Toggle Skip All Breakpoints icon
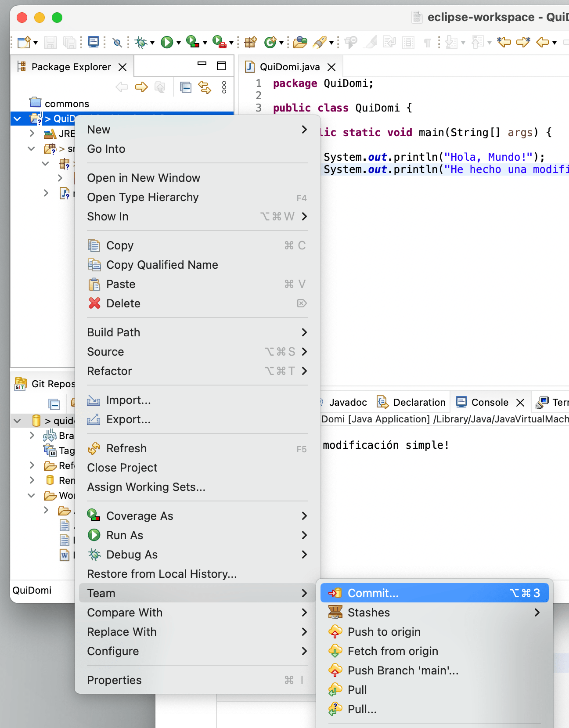 point(117,43)
